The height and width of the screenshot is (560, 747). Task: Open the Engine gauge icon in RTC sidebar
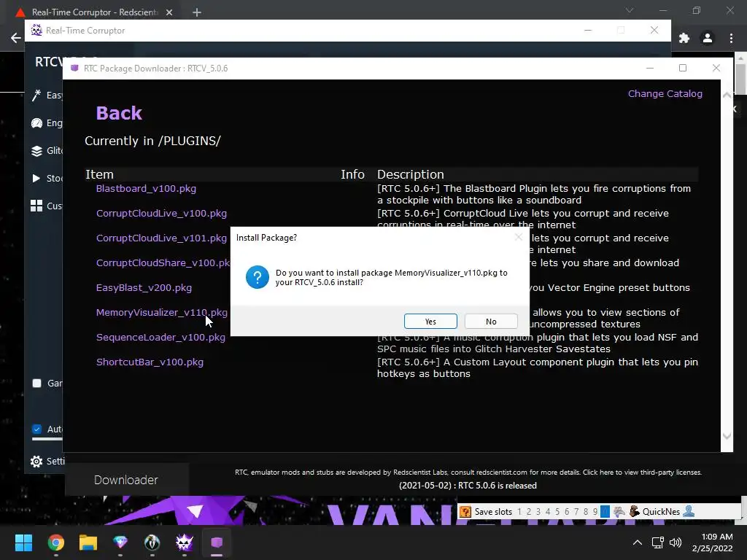click(x=36, y=122)
